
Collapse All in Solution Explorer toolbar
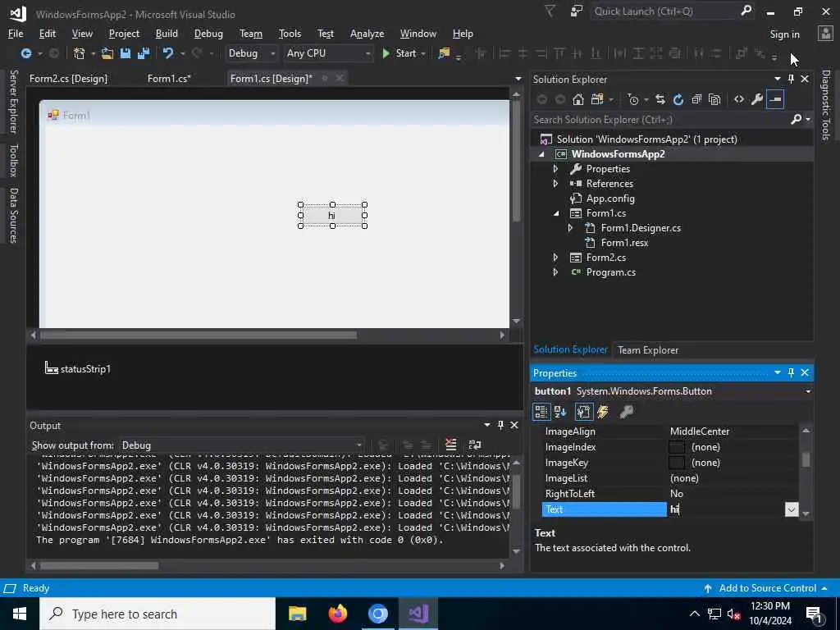click(x=696, y=99)
